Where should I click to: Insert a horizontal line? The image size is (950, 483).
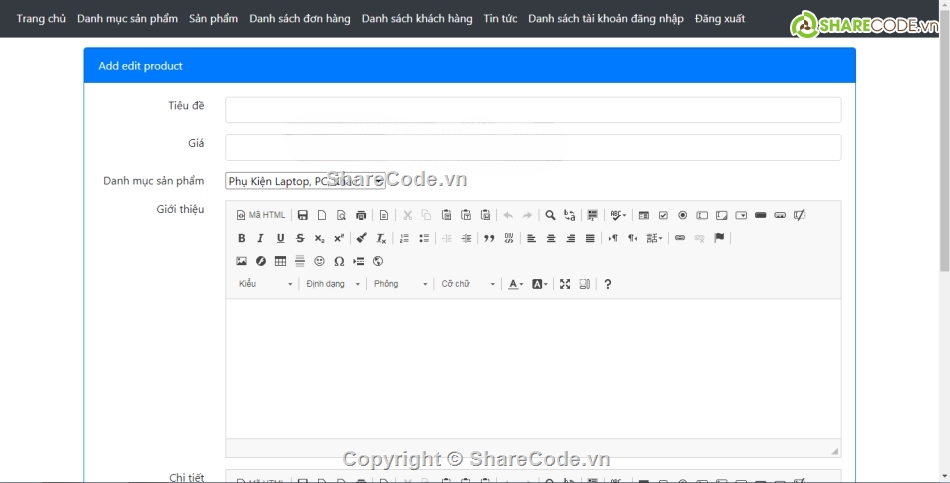point(300,261)
